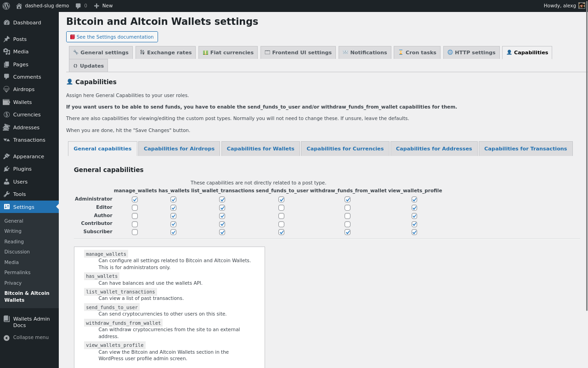Click the Wallets icon in sidebar
588x368 pixels.
6,102
